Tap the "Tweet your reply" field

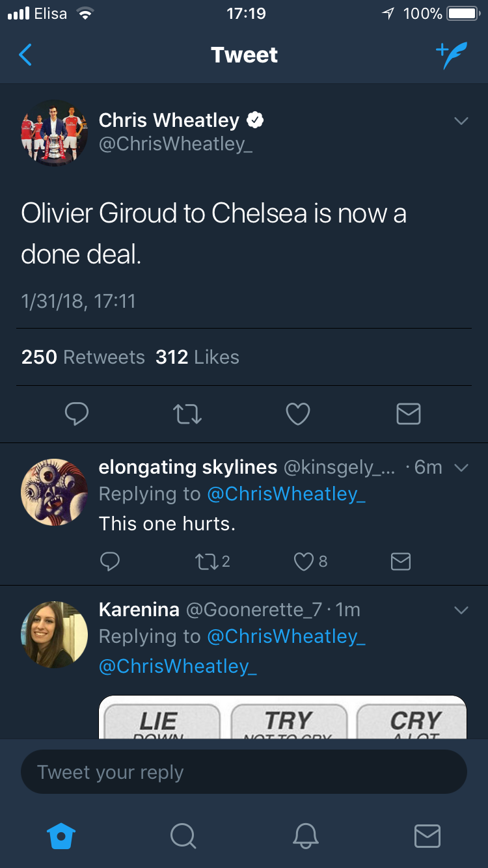tap(244, 772)
